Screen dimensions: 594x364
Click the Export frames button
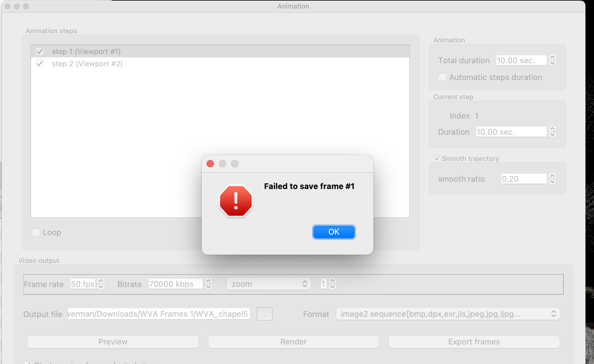(x=474, y=342)
